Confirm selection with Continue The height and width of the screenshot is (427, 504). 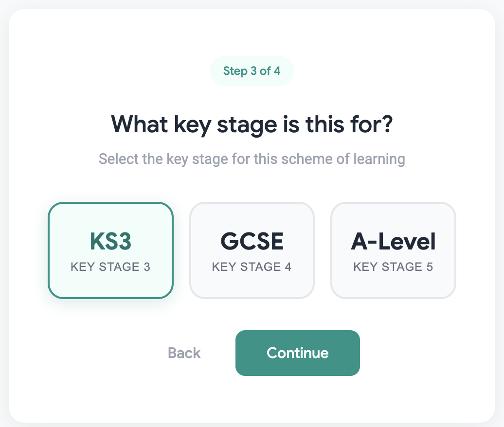(x=297, y=353)
